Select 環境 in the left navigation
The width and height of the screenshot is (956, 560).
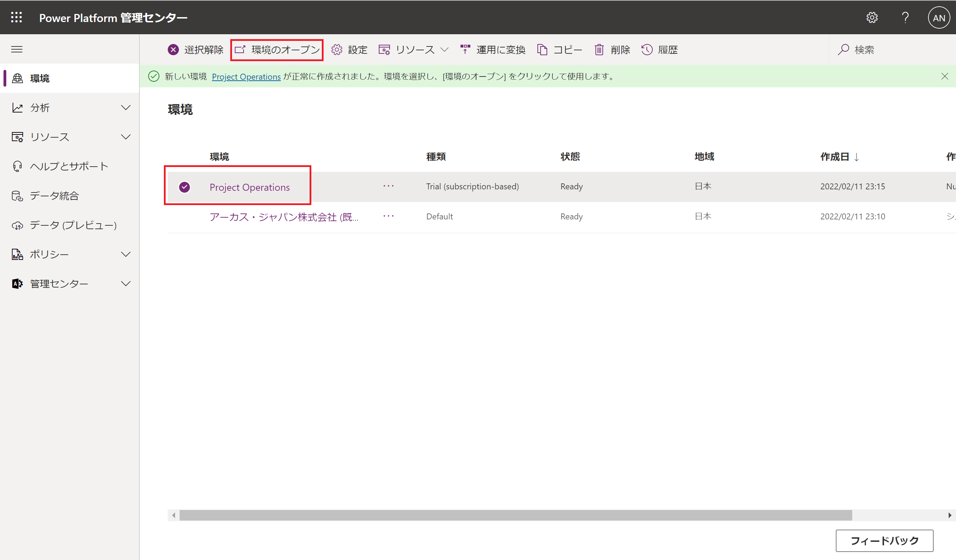[x=70, y=78]
